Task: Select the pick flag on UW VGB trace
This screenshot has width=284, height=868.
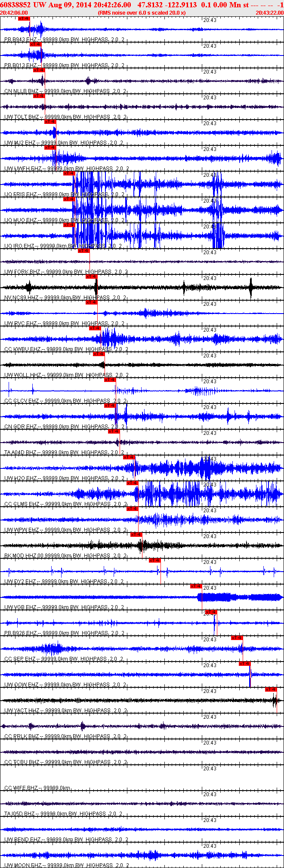Action: [x=196, y=586]
